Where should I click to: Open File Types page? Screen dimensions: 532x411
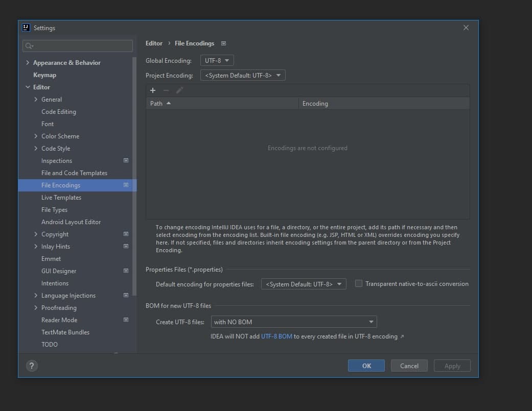click(54, 210)
